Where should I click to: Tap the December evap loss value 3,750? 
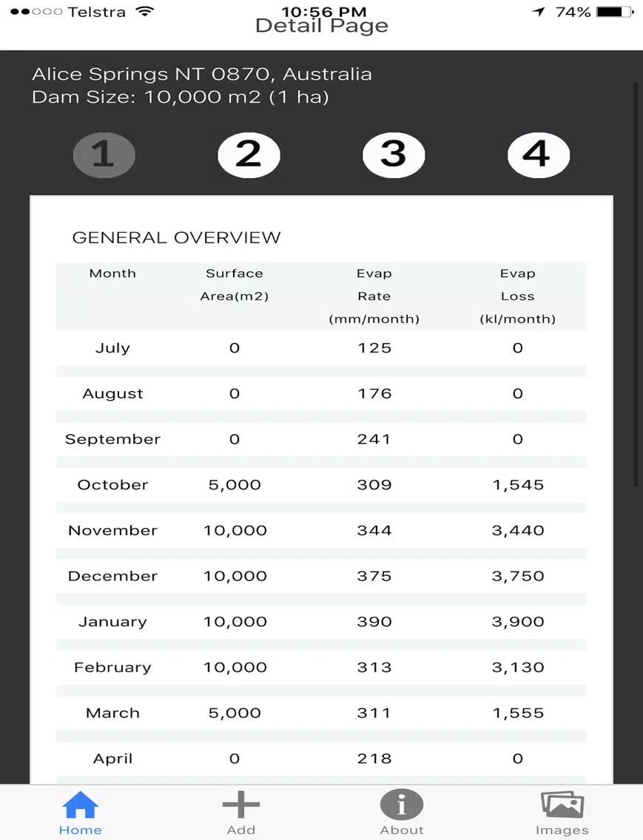point(518,576)
